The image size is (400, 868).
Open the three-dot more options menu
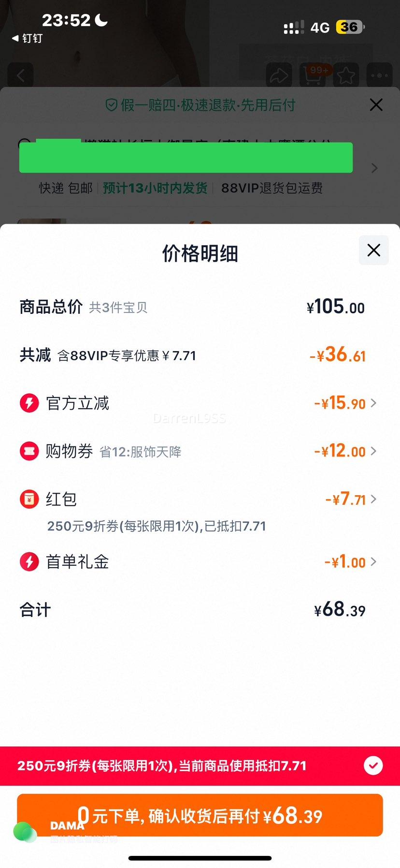(379, 75)
